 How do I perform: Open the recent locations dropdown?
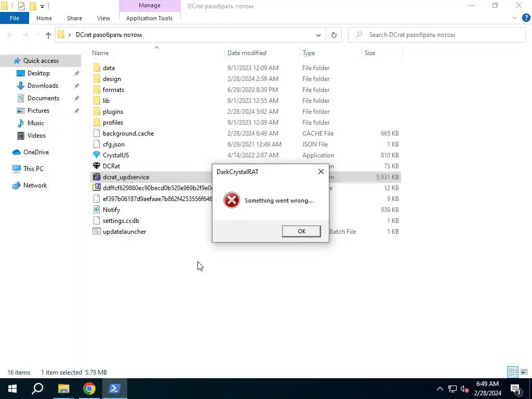[37, 35]
